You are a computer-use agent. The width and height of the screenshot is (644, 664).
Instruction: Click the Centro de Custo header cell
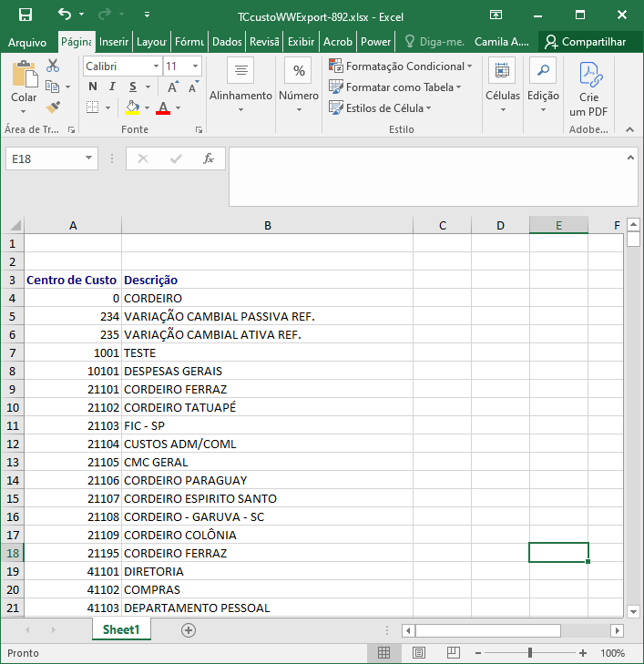click(x=73, y=280)
